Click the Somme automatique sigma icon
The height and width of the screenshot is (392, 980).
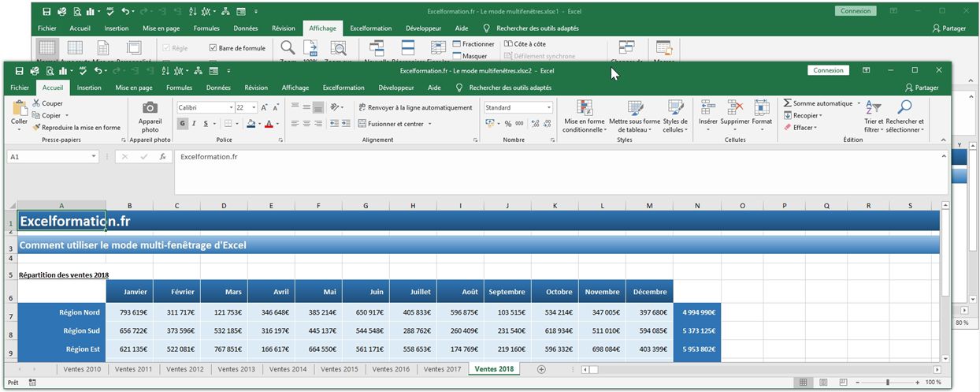click(787, 103)
